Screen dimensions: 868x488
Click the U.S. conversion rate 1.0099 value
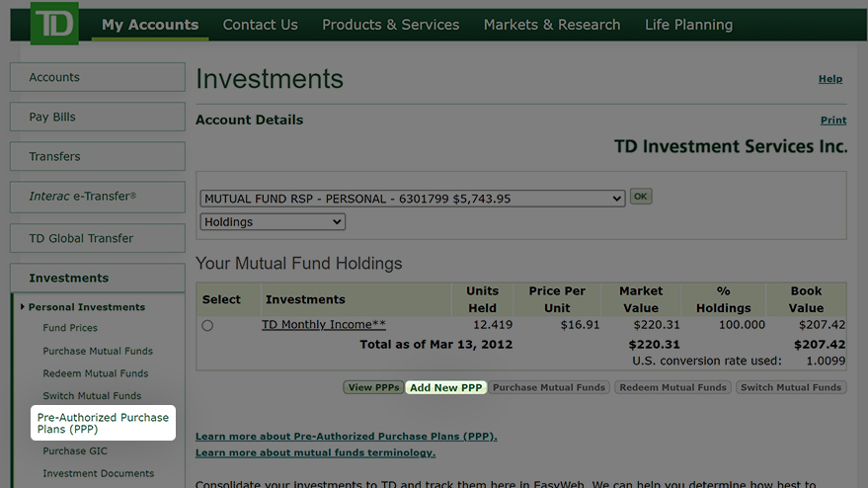click(x=826, y=362)
